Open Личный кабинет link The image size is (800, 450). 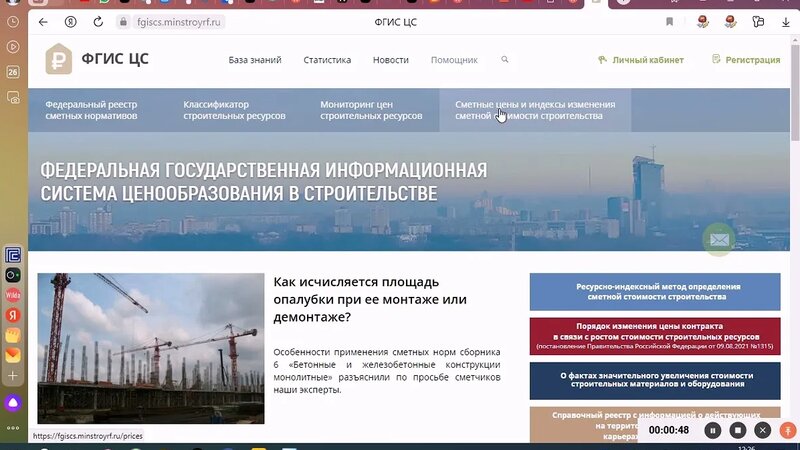[641, 60]
